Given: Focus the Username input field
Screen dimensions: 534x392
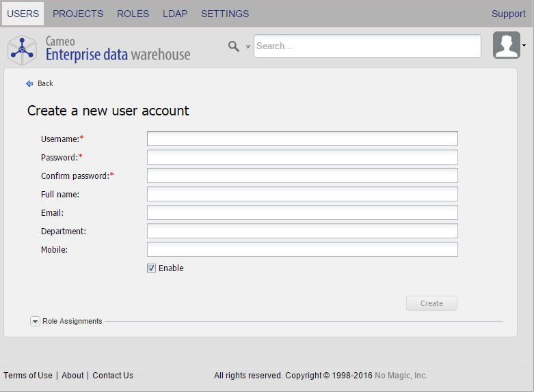Looking at the screenshot, I should [302, 139].
